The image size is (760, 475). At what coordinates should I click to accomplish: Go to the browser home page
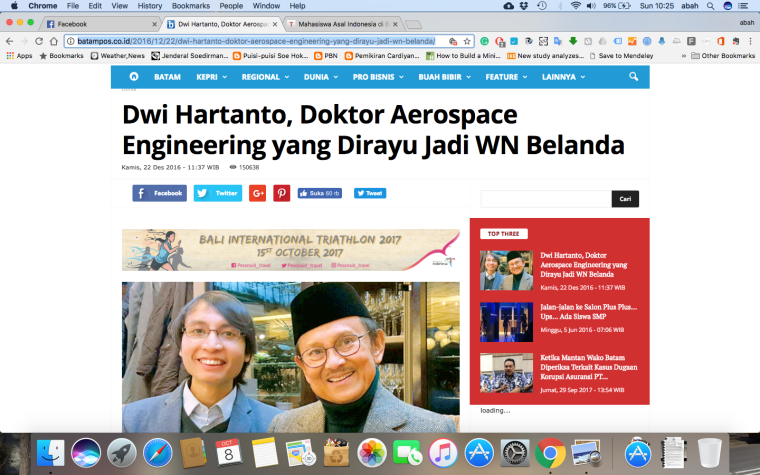click(54, 41)
